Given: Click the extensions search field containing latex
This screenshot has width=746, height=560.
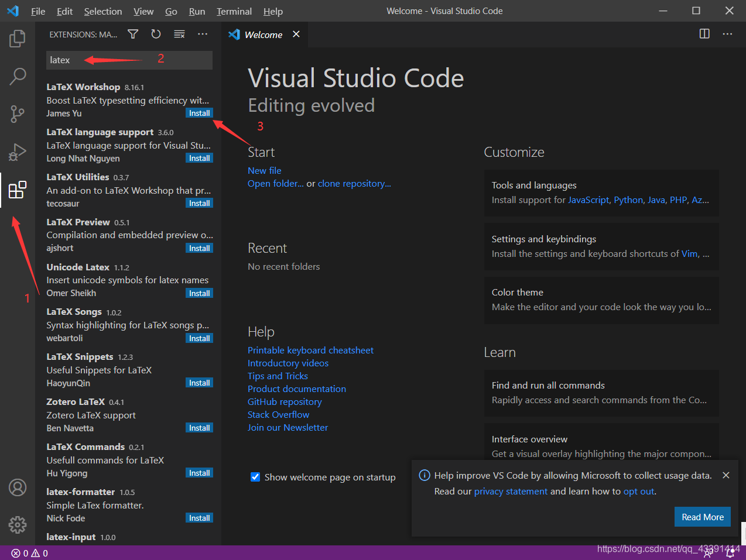Looking at the screenshot, I should coord(129,60).
